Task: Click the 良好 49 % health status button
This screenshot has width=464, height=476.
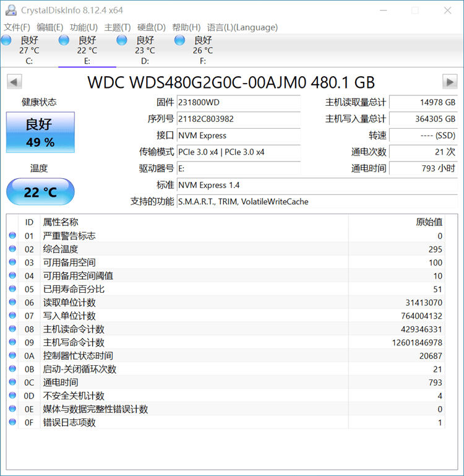Action: click(x=40, y=132)
